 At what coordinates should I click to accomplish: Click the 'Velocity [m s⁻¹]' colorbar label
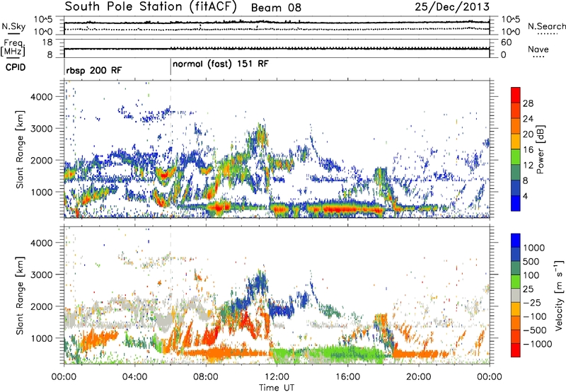coord(558,294)
